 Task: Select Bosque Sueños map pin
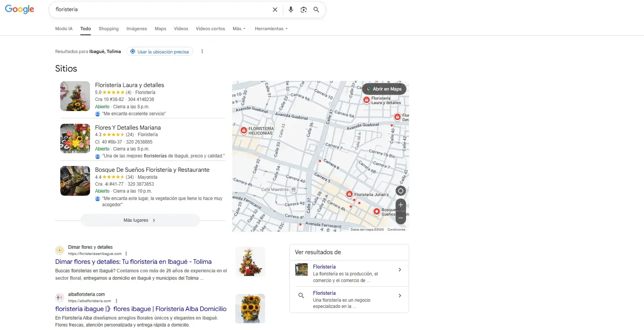(377, 211)
